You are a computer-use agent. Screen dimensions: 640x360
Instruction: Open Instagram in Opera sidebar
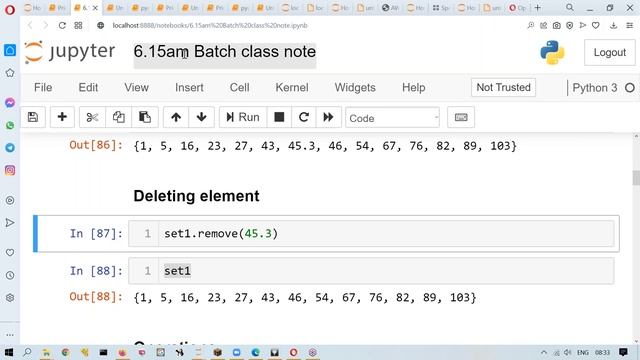point(10,170)
